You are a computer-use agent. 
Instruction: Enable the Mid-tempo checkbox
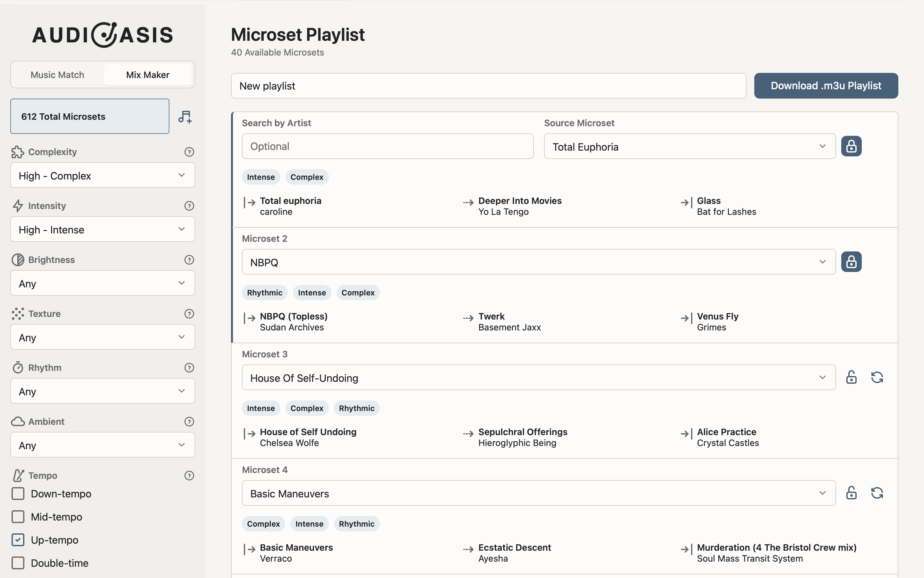coord(18,516)
